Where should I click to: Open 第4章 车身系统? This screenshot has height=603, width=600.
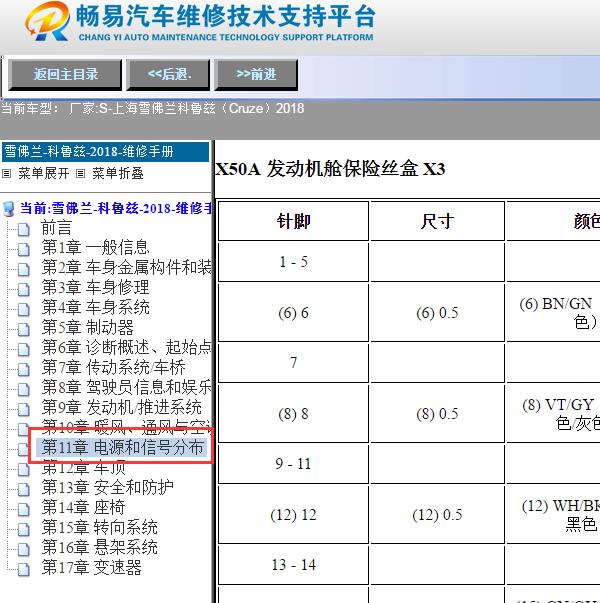95,307
